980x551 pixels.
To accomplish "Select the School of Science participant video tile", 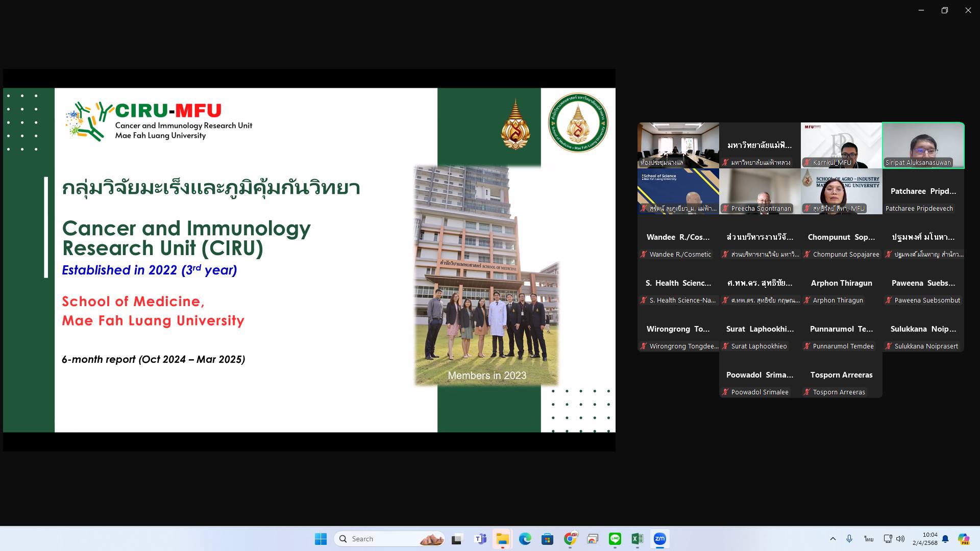I will coord(678,191).
